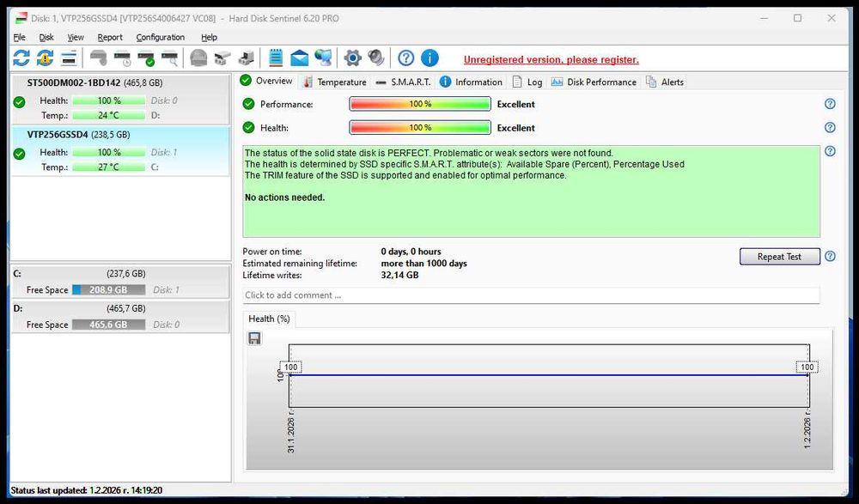Click the icon of two stacked grey drives
Screen dimensions: 859x504
coord(222,58)
